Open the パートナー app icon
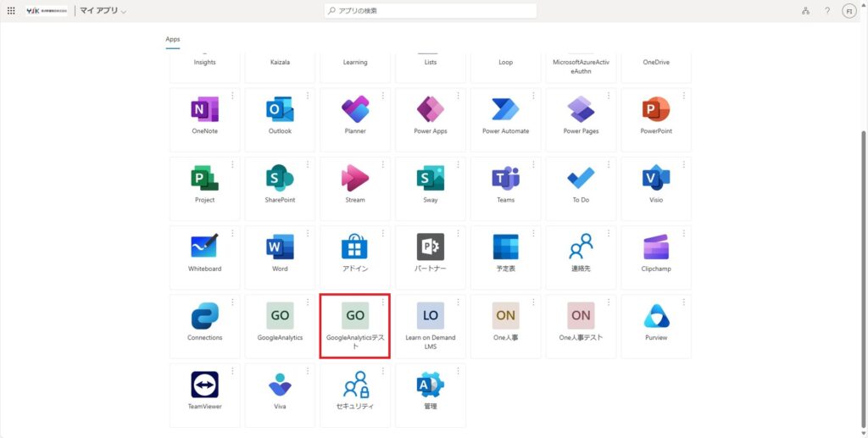This screenshot has height=438, width=868. click(x=431, y=247)
